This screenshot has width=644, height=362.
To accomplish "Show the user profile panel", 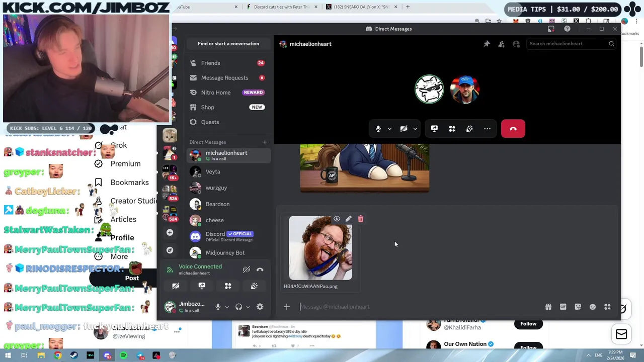I will tap(516, 44).
